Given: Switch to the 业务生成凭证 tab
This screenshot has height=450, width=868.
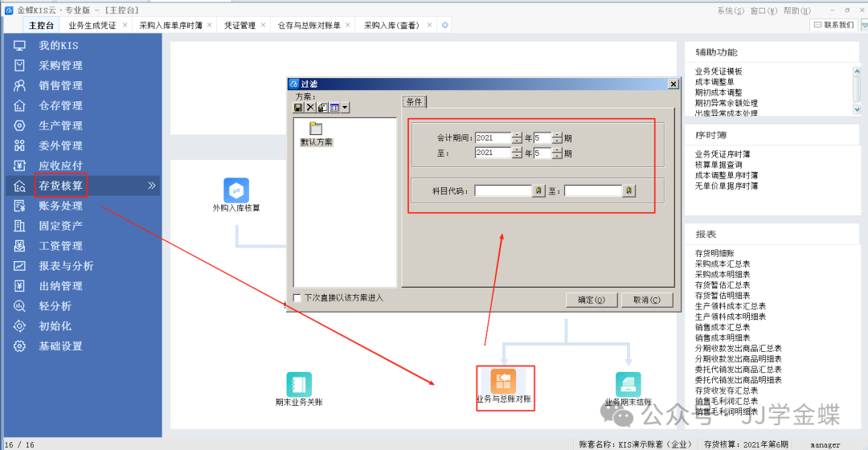Looking at the screenshot, I should (92, 26).
